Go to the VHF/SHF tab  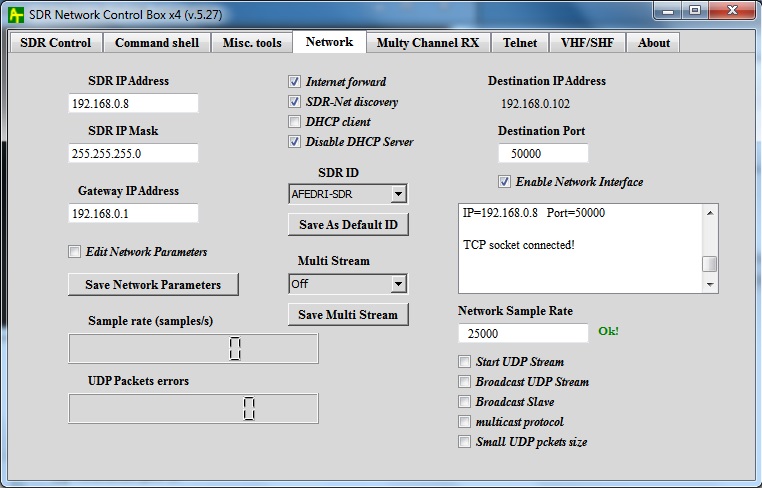tap(590, 43)
